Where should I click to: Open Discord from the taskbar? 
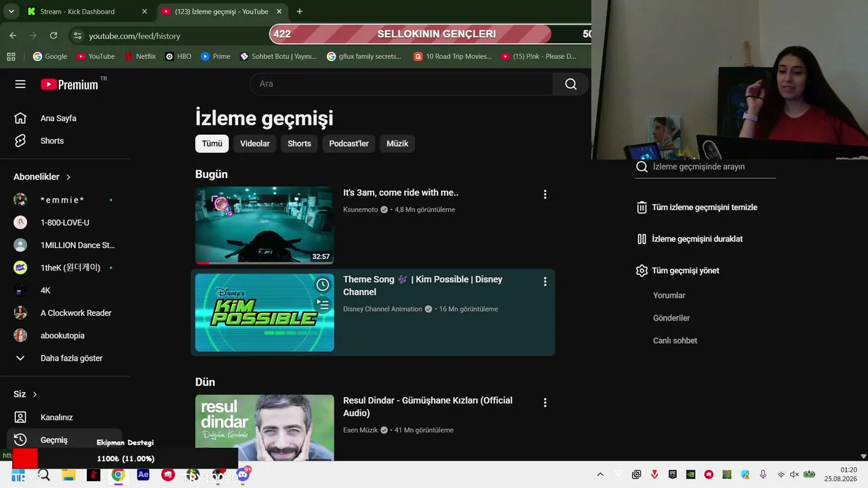pyautogui.click(x=242, y=475)
